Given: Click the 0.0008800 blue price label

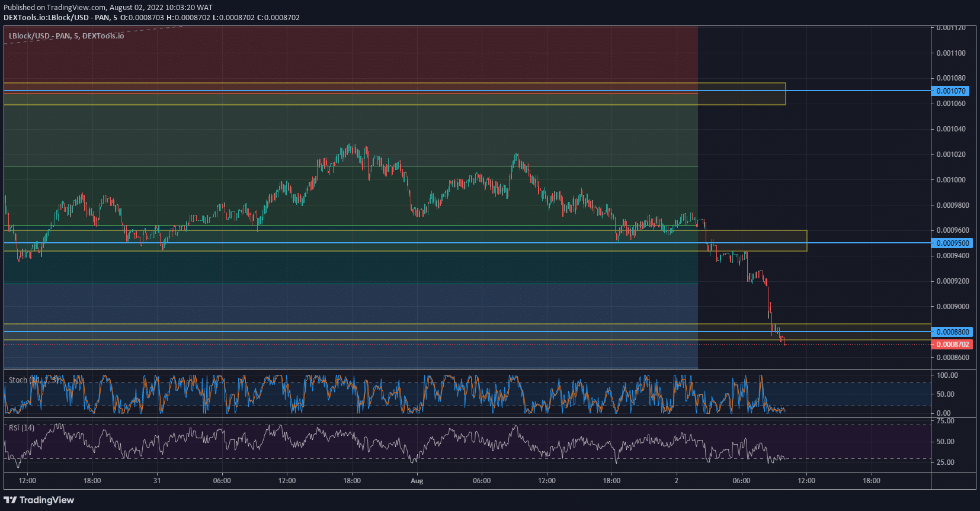Looking at the screenshot, I should coord(952,332).
